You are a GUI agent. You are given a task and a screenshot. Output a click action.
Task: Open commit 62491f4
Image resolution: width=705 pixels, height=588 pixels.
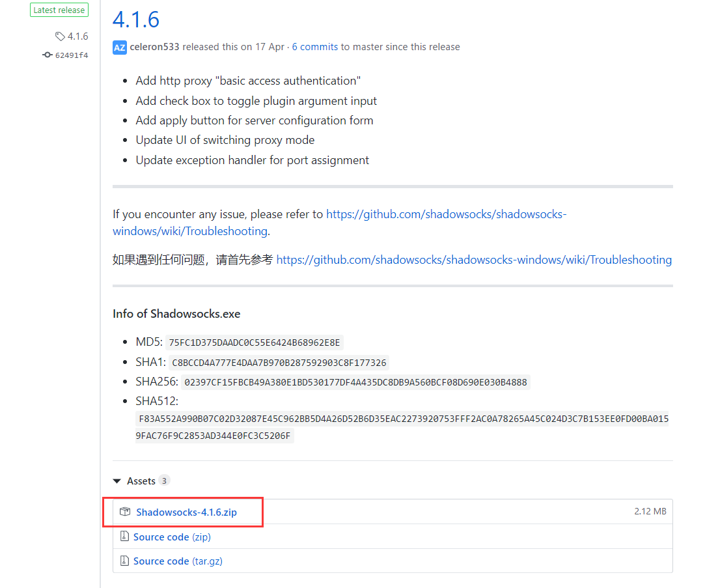[x=72, y=55]
